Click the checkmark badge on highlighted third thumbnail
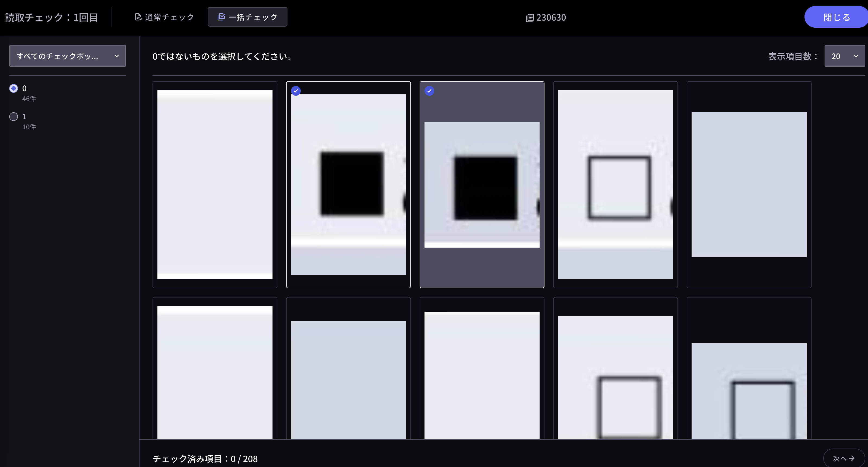The height and width of the screenshot is (467, 868). (x=429, y=91)
